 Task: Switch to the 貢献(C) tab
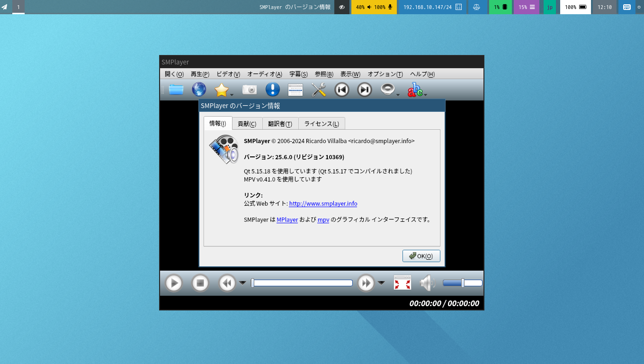(x=247, y=124)
